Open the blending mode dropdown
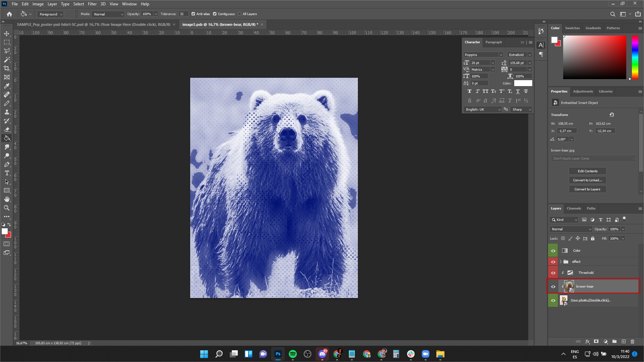Image resolution: width=644 pixels, height=362 pixels. point(570,229)
